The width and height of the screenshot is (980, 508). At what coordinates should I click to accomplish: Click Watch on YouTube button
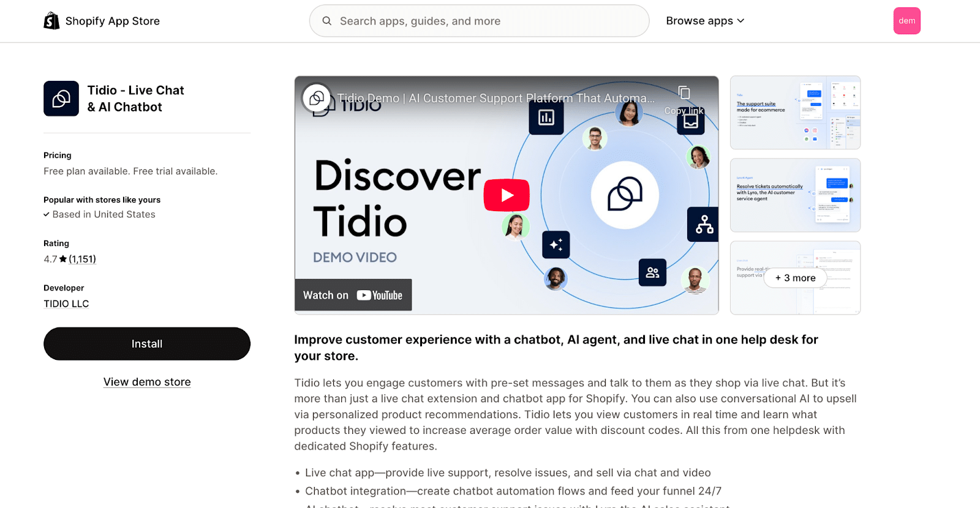[x=353, y=295]
